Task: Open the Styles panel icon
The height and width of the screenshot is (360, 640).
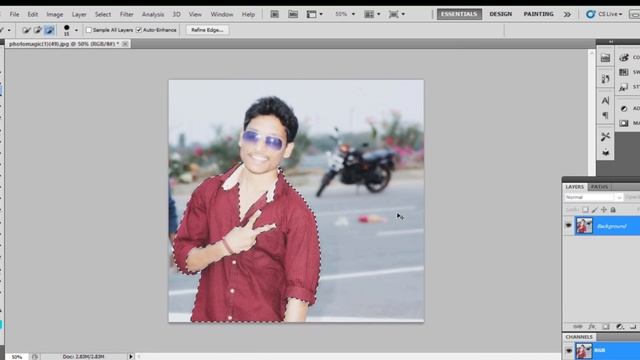Action: 624,87
